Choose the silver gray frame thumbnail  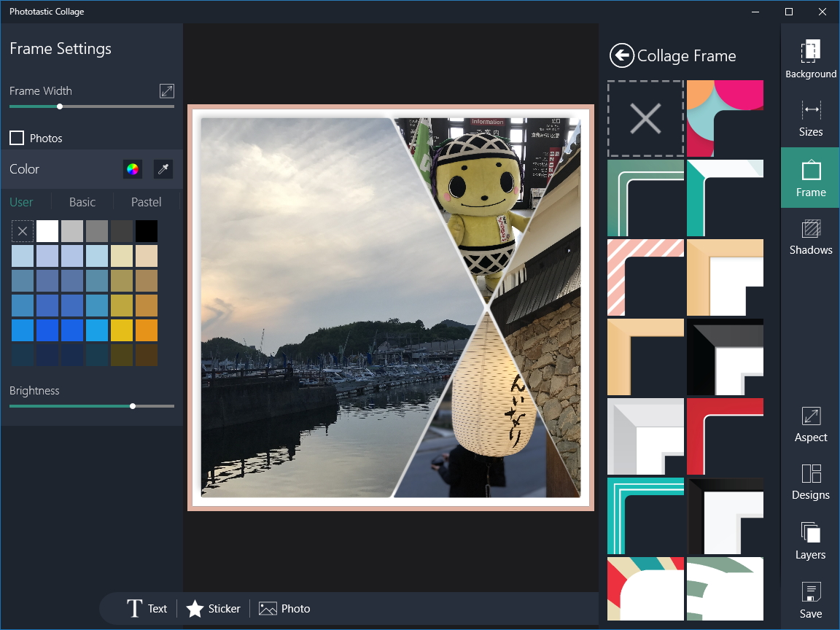coord(645,437)
